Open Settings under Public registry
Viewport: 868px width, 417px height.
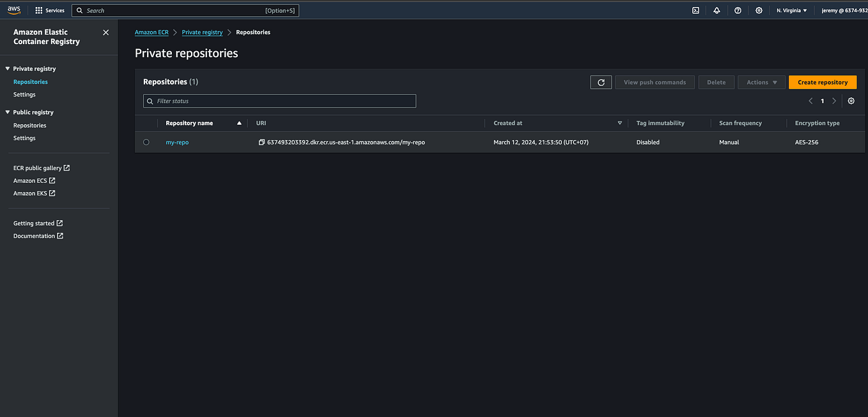pyautogui.click(x=24, y=138)
